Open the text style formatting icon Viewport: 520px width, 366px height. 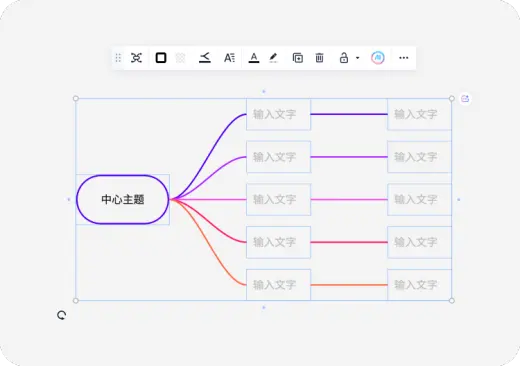point(229,58)
